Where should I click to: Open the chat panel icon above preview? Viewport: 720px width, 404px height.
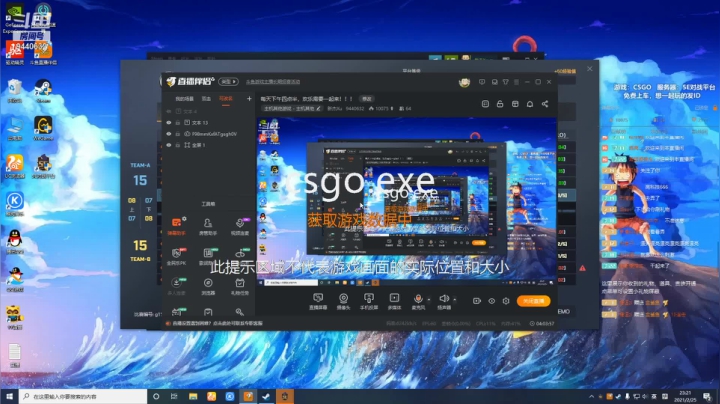pos(485,104)
